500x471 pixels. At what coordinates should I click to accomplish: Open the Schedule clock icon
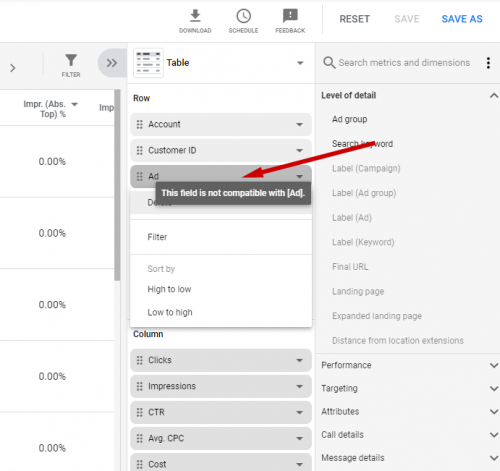tap(243, 16)
